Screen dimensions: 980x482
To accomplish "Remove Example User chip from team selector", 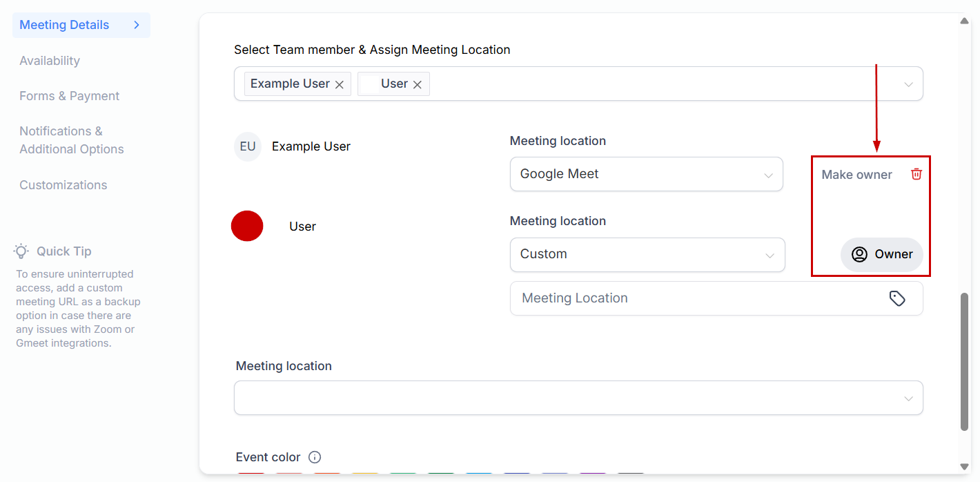I will [340, 84].
